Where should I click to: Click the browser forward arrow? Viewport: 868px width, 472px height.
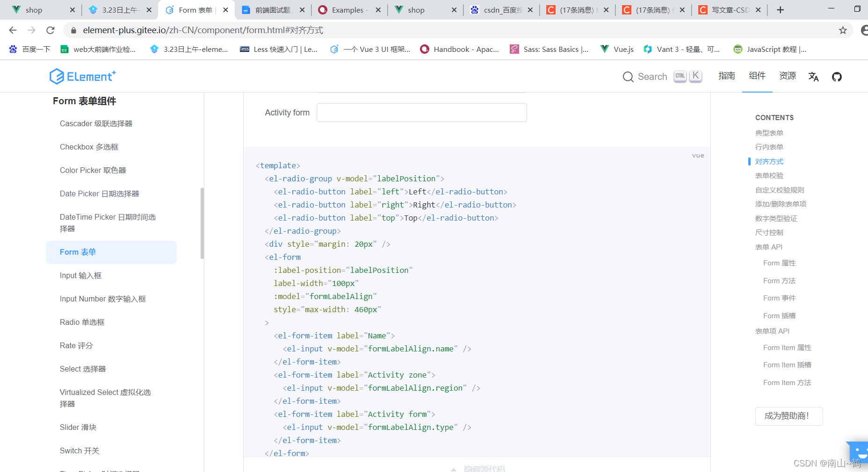[31, 30]
